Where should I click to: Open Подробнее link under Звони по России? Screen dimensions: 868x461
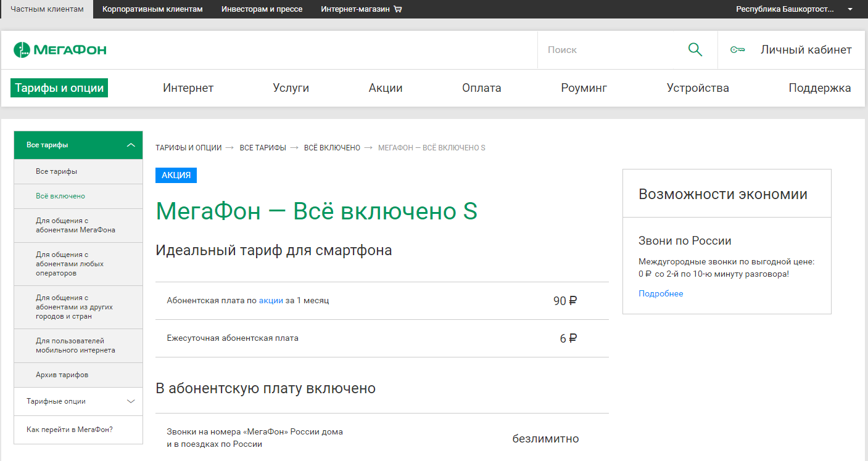pyautogui.click(x=661, y=293)
